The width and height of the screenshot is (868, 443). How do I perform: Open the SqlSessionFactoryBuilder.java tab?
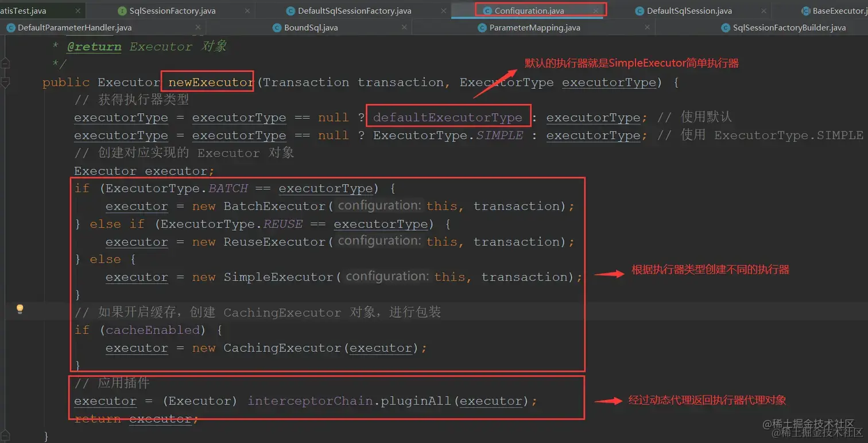click(x=789, y=28)
